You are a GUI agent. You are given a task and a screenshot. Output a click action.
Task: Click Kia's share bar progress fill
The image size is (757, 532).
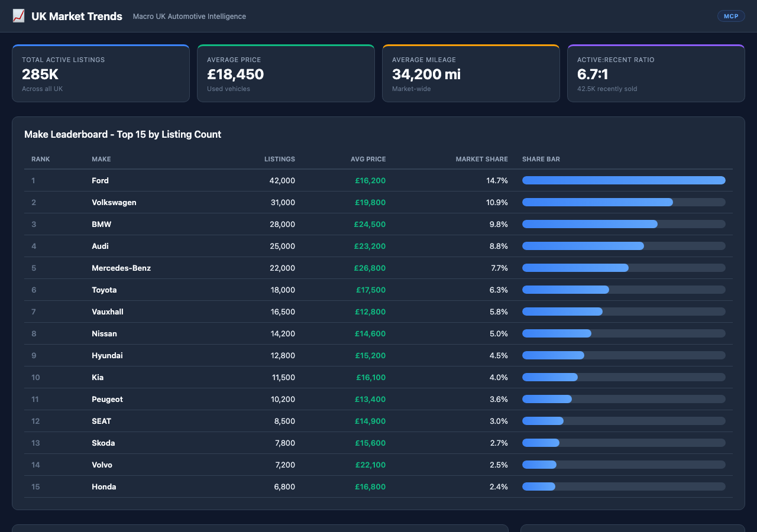coord(549,377)
